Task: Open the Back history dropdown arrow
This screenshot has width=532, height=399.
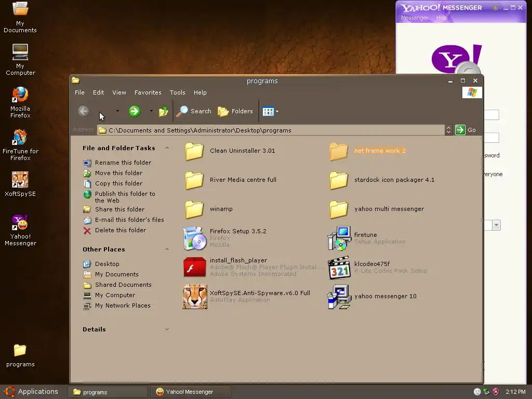Action: (117, 111)
